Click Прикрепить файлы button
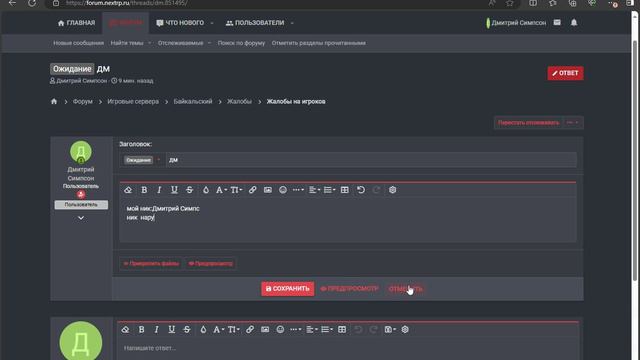This screenshot has height=360, width=640. pyautogui.click(x=151, y=263)
